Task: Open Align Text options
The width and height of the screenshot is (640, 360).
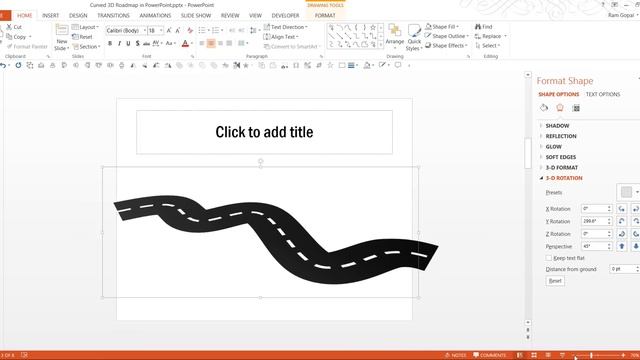Action: [281, 37]
